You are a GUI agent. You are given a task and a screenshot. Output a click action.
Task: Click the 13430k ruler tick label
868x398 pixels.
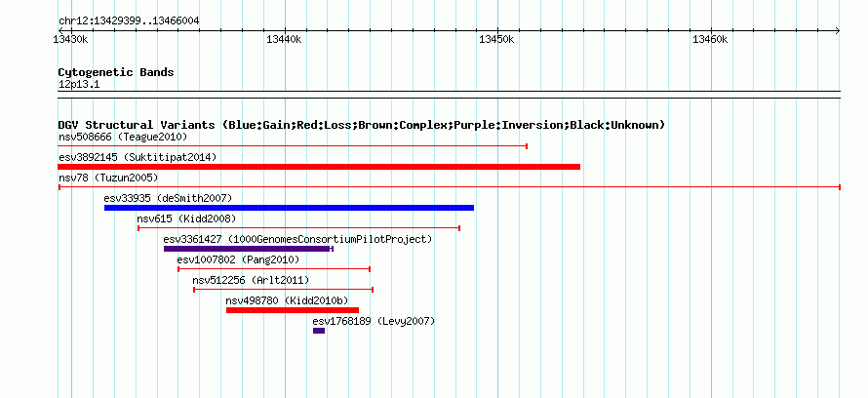(x=73, y=39)
